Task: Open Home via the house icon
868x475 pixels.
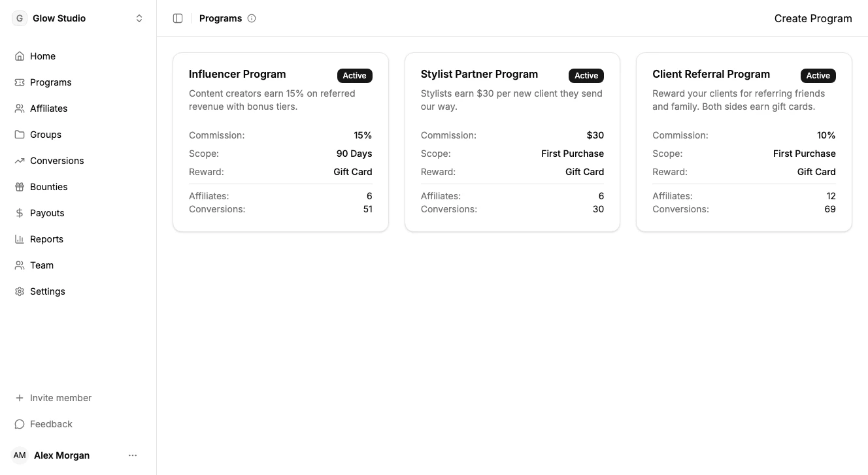Action: pyautogui.click(x=19, y=56)
